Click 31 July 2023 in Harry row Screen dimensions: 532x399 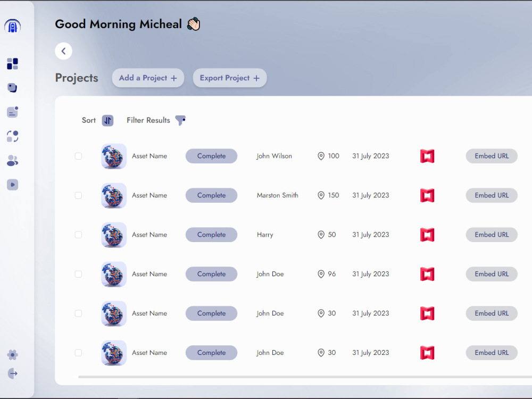(370, 235)
